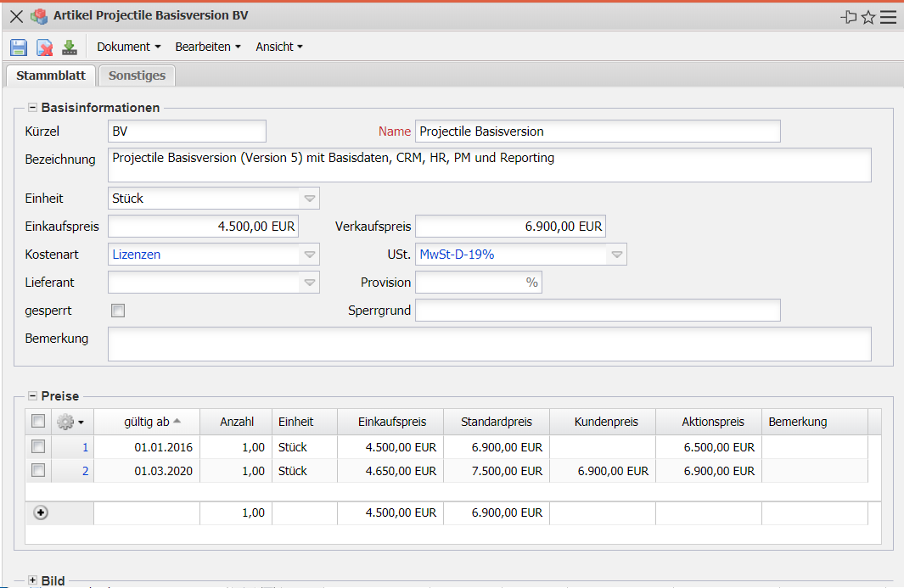
Task: Open the USt. tax rate dropdown
Action: pos(616,255)
